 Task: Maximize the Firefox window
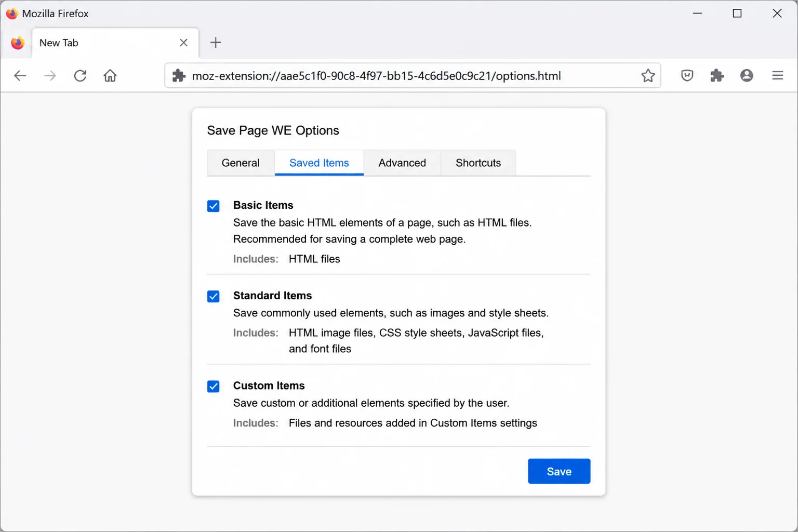[737, 14]
